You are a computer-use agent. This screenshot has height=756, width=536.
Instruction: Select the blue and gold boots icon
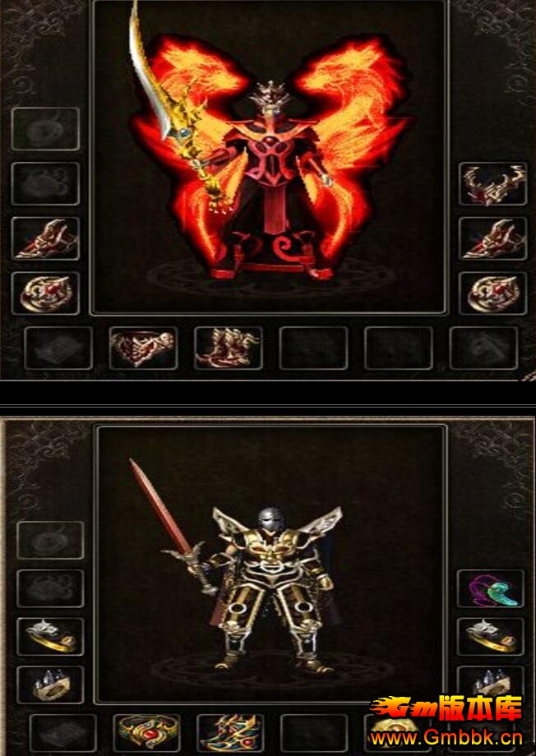[x=231, y=733]
